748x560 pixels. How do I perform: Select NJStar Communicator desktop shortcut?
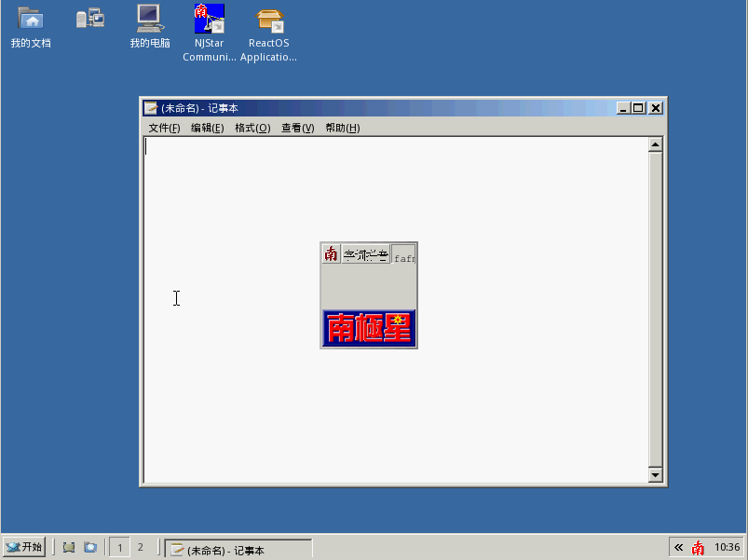pos(209,34)
